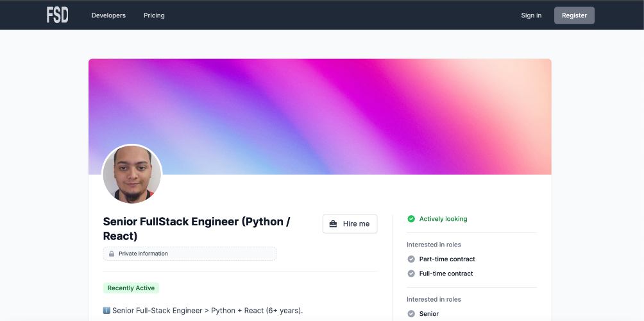Screen dimensions: 644x321
Task: Open the Developers nav item
Action: 108,15
